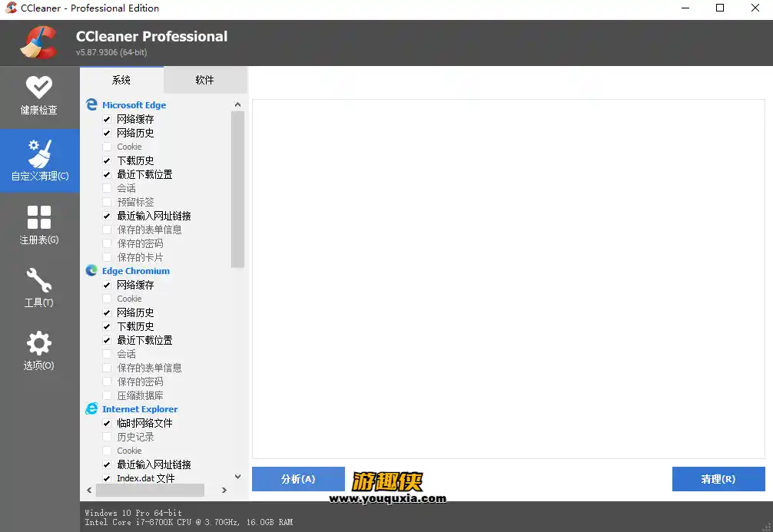Uncheck 网络缓存 under Microsoft Edge

coord(107,119)
